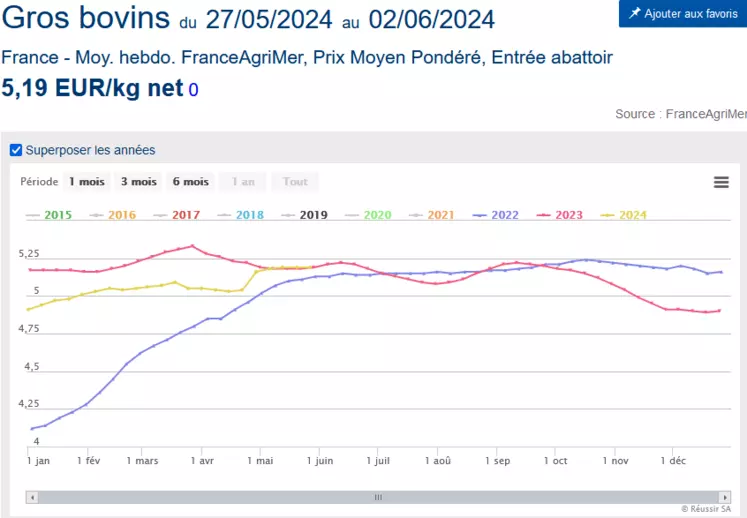Screen dimensions: 747x518
Task: Click the 5,19 EUR/kg net price
Action: pos(92,88)
